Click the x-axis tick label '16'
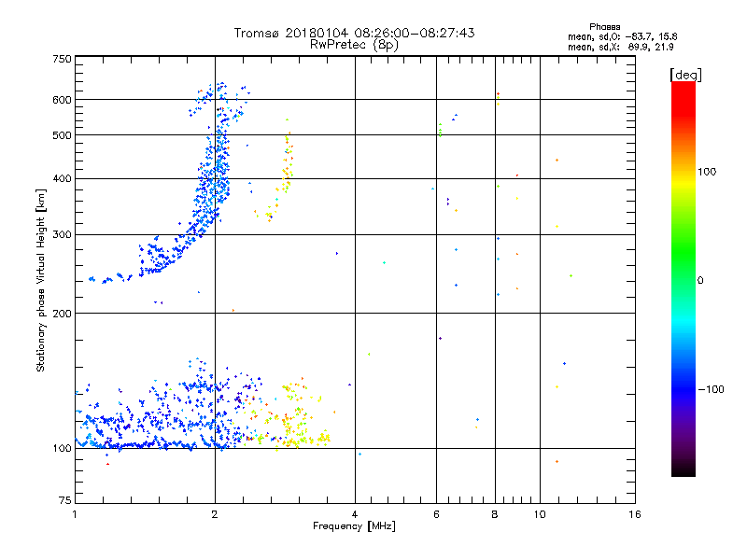This screenshot has height=560, width=747. pos(635,514)
